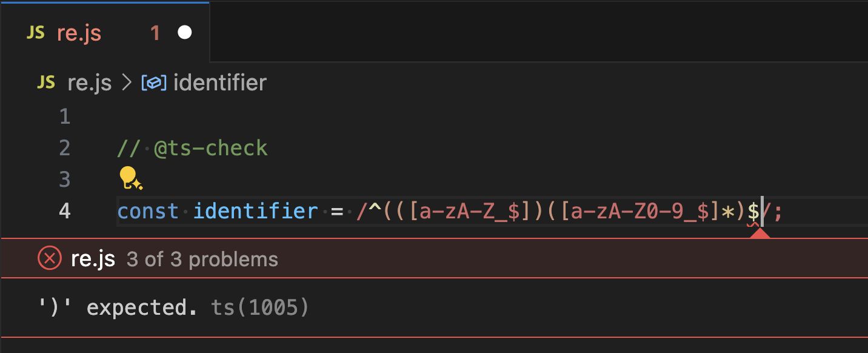
Task: Open the identifier breadcrumb dropdown
Action: [x=219, y=82]
